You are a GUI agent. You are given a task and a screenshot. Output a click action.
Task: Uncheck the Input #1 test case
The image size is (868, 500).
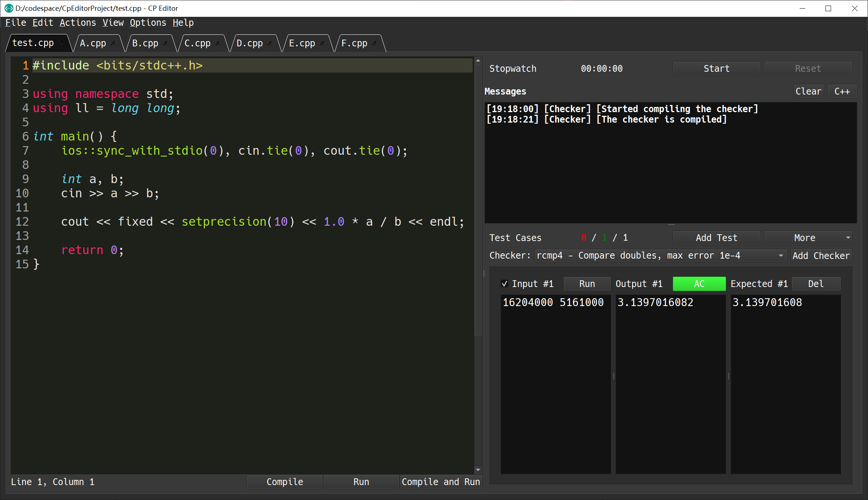pos(504,284)
